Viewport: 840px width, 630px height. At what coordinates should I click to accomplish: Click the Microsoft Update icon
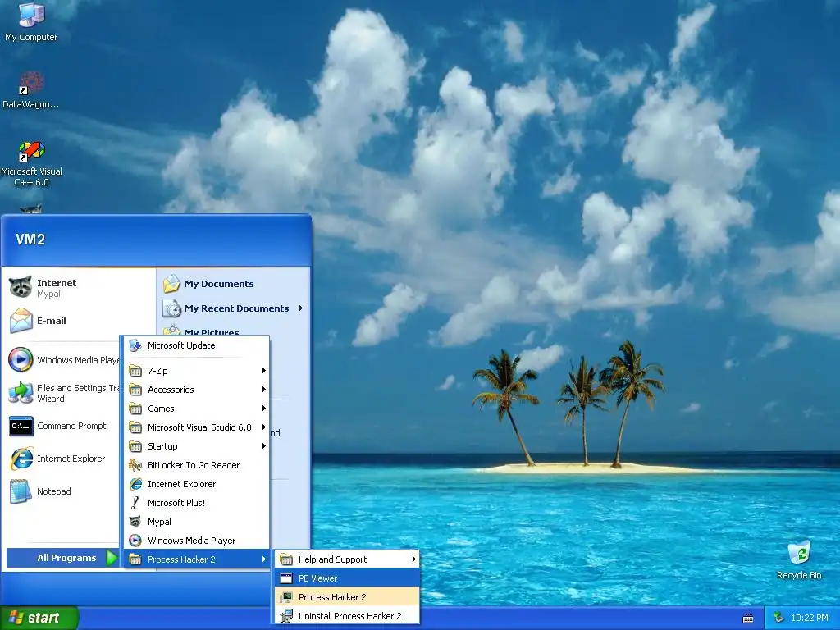pos(135,345)
